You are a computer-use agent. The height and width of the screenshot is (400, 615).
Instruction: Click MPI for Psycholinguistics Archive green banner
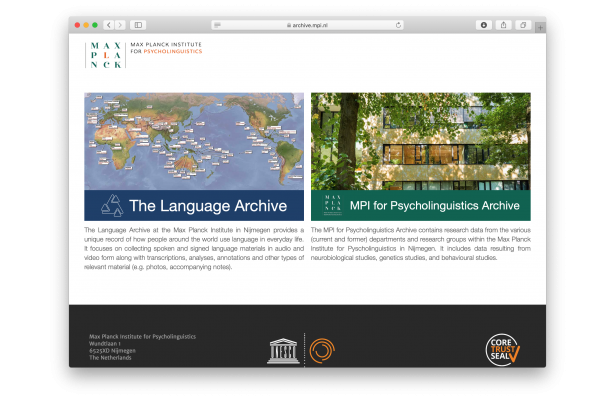point(420,205)
